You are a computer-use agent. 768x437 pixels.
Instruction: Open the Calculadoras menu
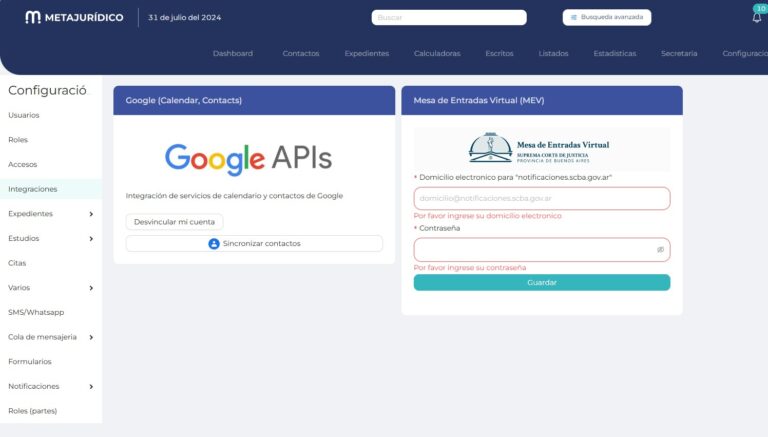437,53
